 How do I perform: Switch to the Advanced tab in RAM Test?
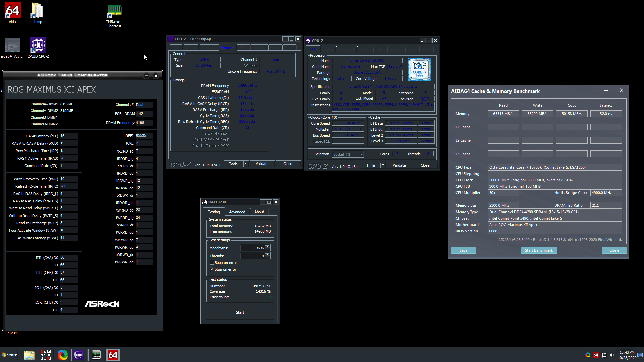tap(237, 212)
